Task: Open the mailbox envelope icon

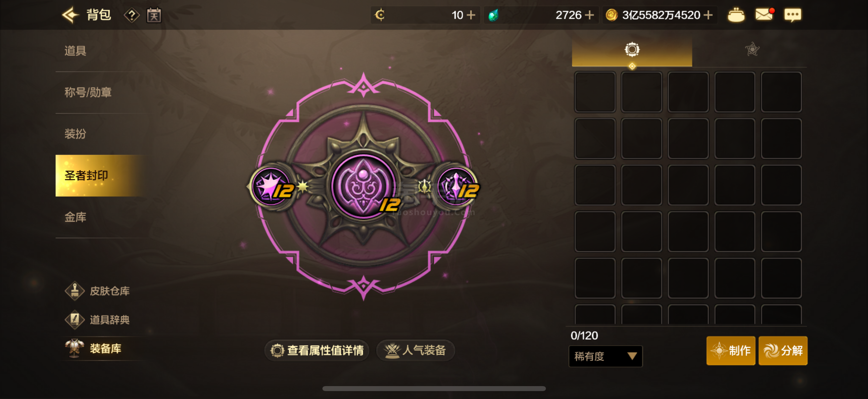Action: click(764, 15)
